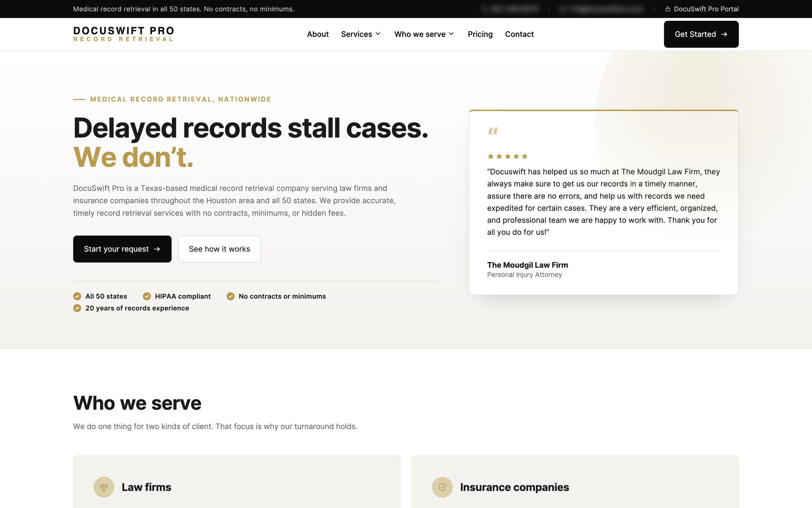Click the five-star rating on the testimonial
812x508 pixels.
click(507, 156)
